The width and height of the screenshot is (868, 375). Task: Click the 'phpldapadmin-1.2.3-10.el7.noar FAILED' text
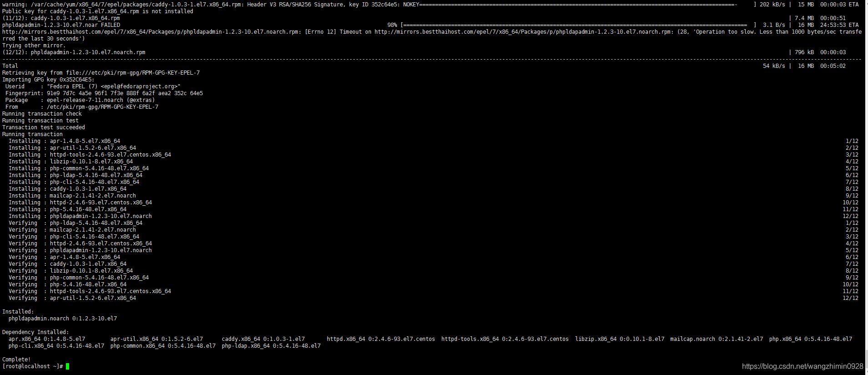61,25
